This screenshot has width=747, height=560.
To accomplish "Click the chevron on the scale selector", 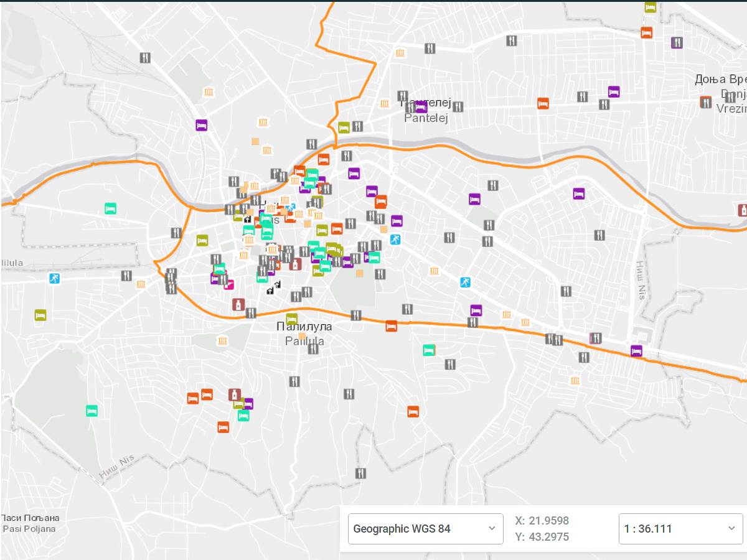I will tap(731, 528).
